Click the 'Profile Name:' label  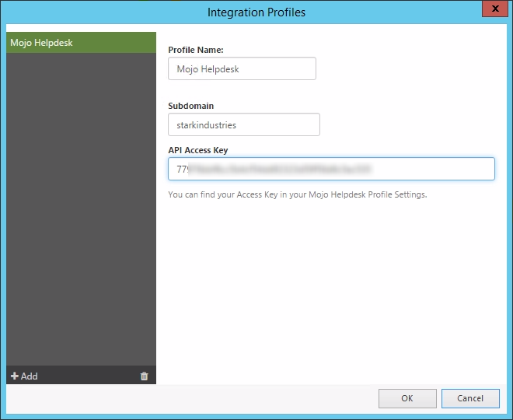(196, 50)
